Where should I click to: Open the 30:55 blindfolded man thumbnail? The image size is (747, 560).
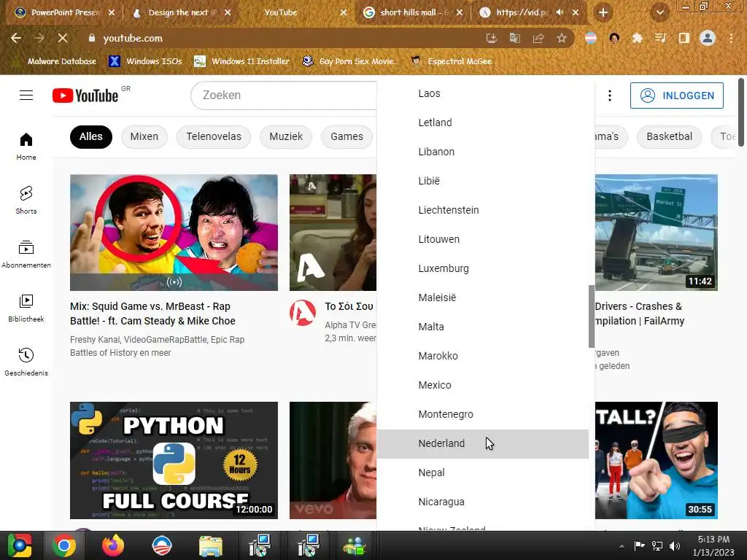pos(657,460)
